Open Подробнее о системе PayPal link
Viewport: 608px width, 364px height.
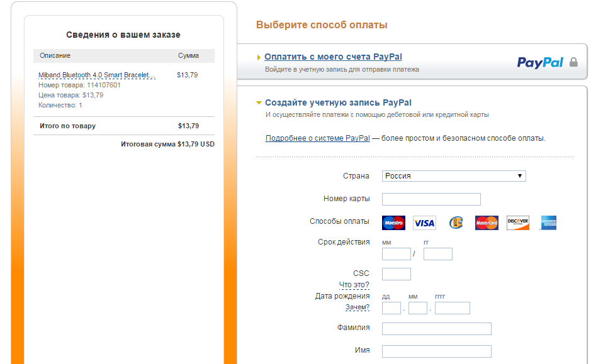(318, 138)
